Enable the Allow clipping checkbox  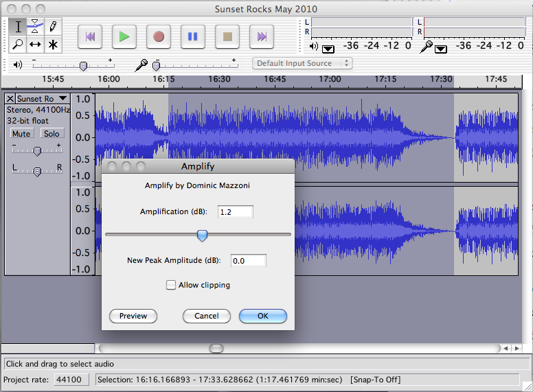pyautogui.click(x=171, y=285)
